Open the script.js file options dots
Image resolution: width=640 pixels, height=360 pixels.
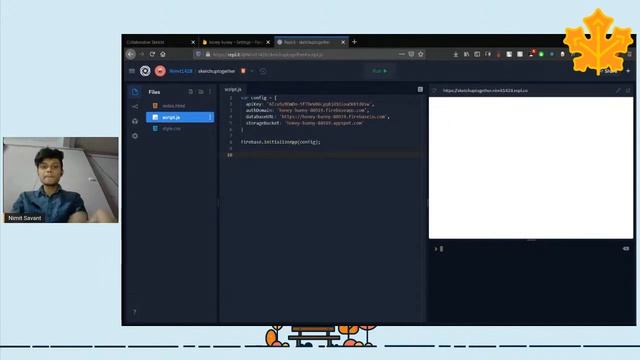pyautogui.click(x=210, y=117)
